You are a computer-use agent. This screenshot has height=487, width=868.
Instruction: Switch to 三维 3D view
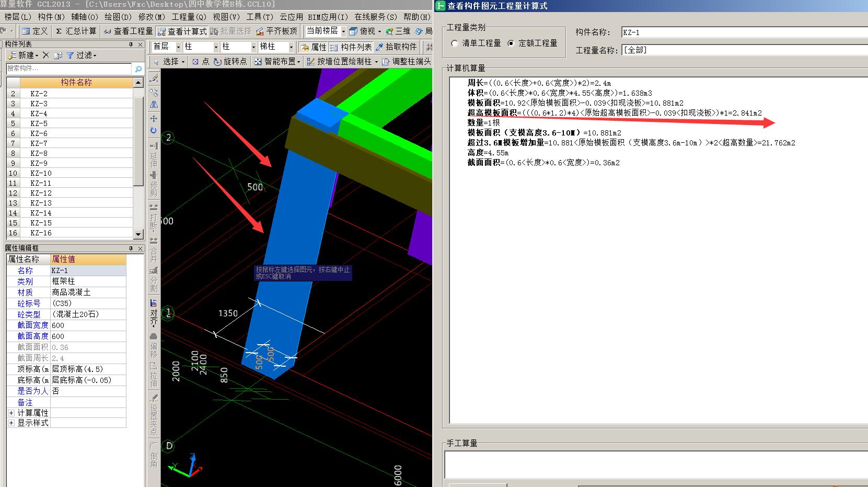point(398,31)
